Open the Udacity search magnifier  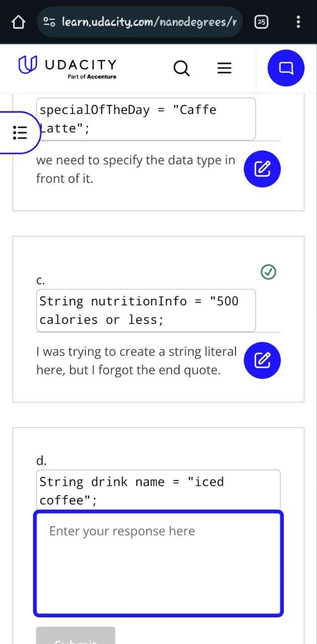pyautogui.click(x=182, y=68)
